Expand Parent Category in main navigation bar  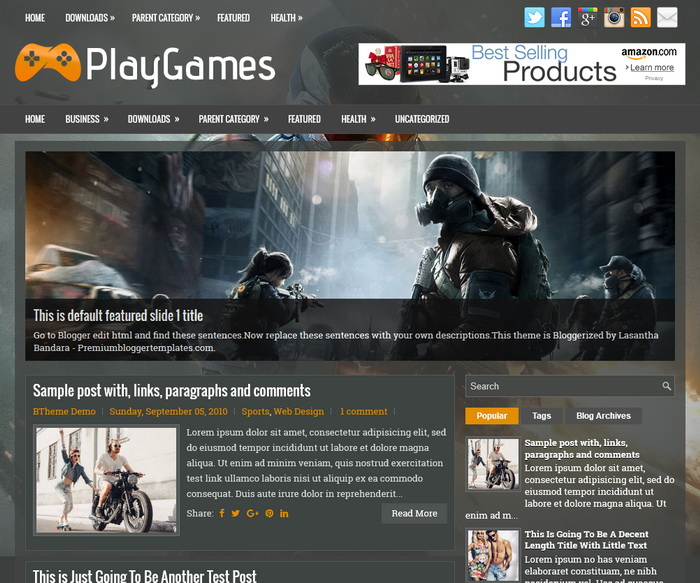(233, 119)
